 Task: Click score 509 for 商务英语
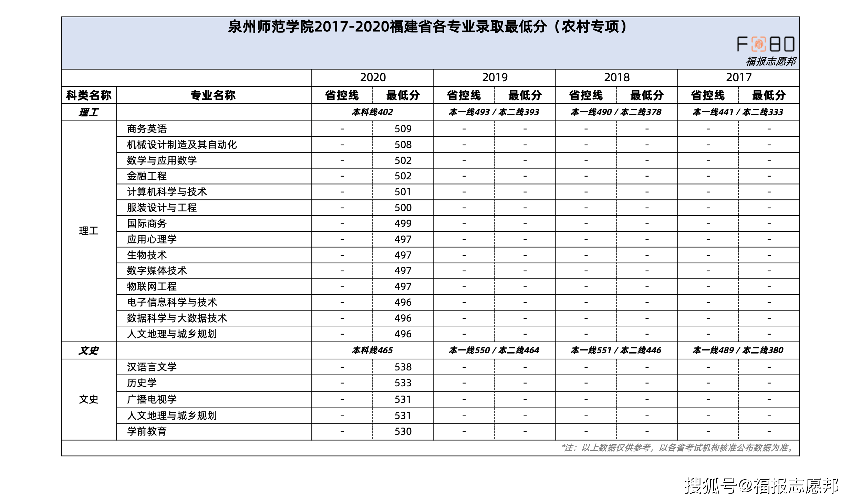[x=403, y=129]
